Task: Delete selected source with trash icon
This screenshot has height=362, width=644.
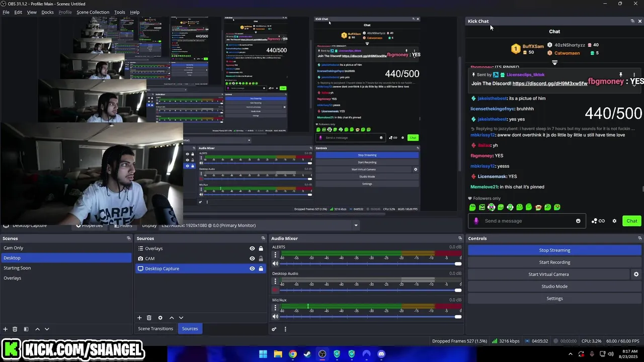Action: 149,318
